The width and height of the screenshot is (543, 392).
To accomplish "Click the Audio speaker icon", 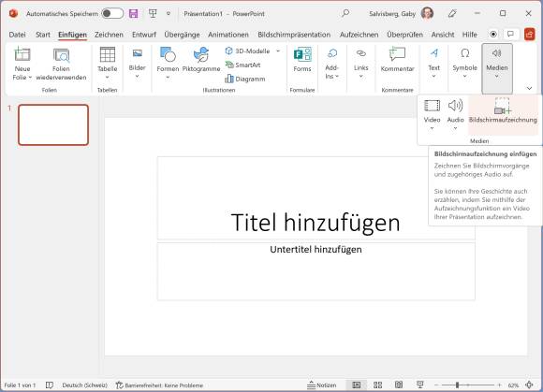I will (455, 106).
